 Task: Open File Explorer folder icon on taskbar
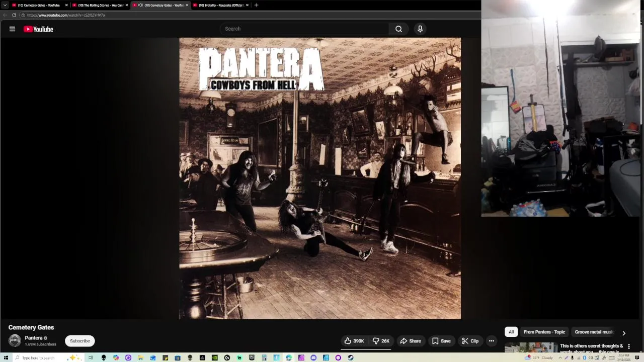click(140, 357)
